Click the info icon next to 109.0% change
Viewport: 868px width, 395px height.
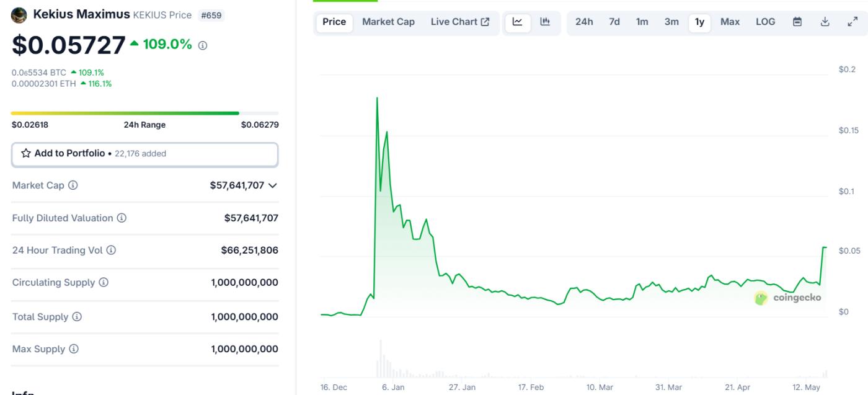click(x=201, y=45)
